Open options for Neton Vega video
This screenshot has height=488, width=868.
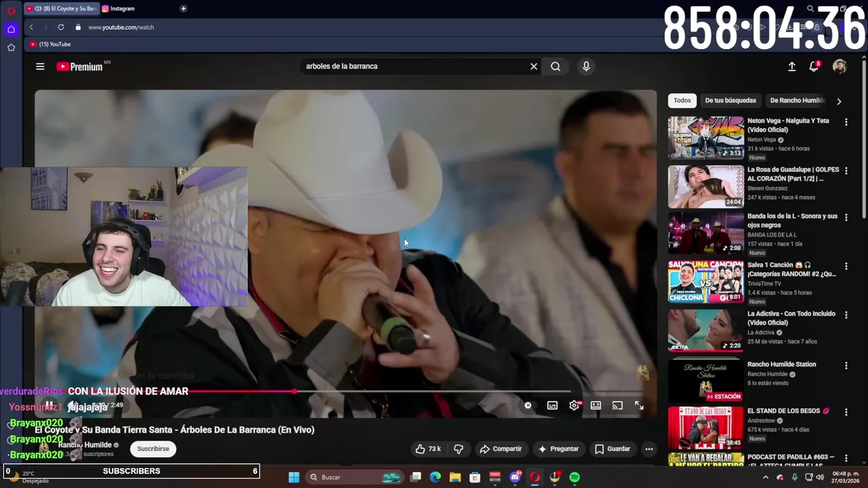pos(846,122)
